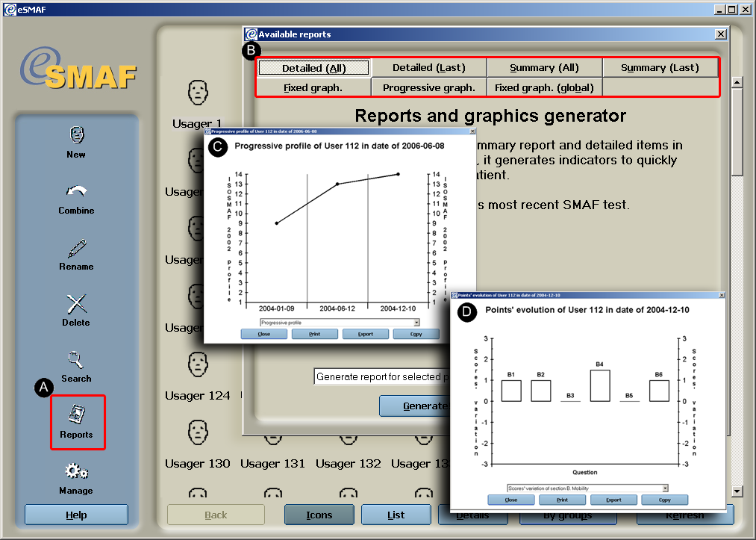
Task: Close the Available reports dialog
Action: click(x=721, y=34)
